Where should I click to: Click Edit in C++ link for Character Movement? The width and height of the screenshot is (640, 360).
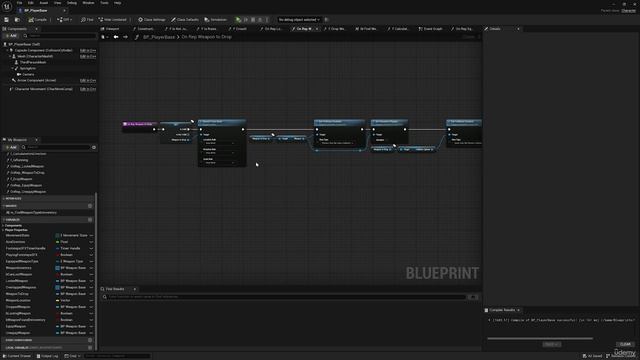(88, 89)
